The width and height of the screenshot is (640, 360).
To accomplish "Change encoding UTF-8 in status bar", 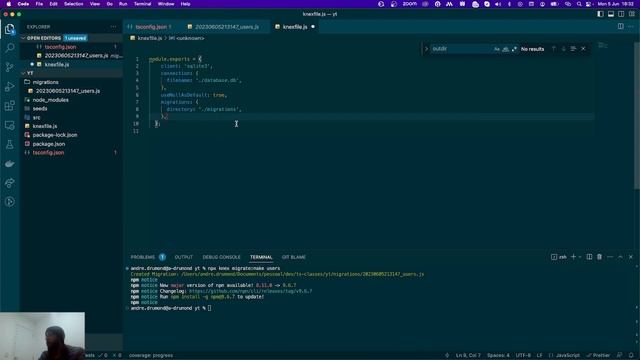I will click(523, 355).
